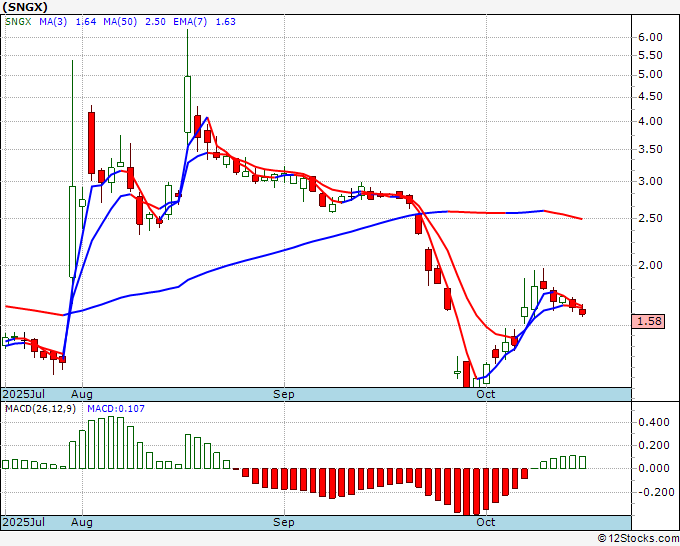Image resolution: width=680 pixels, height=546 pixels.
Task: Click the current price tag 1.58
Action: pos(648,321)
